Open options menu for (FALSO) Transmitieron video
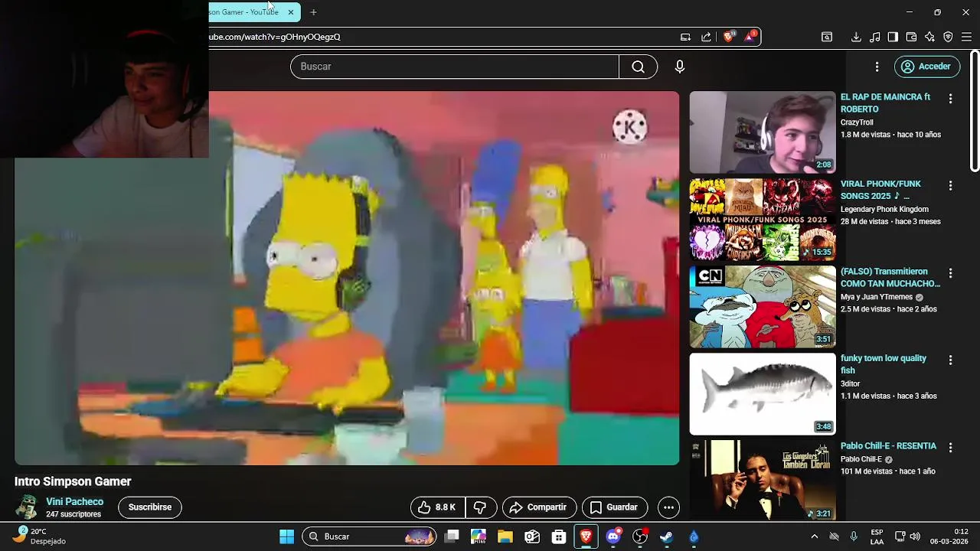This screenshot has width=980, height=551. click(950, 273)
